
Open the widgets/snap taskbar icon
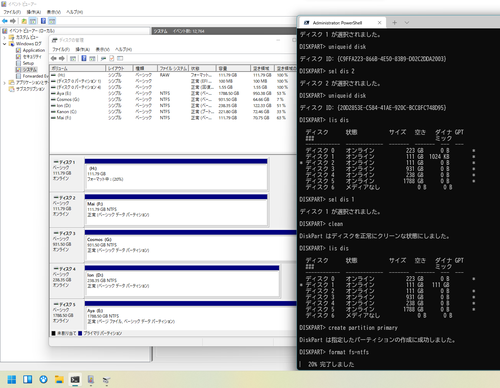click(28, 379)
